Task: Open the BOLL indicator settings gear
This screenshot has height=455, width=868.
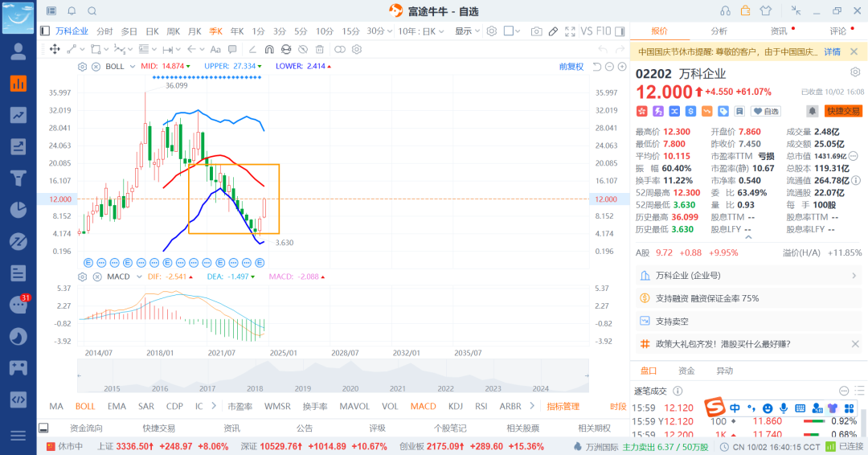Action: click(83, 67)
